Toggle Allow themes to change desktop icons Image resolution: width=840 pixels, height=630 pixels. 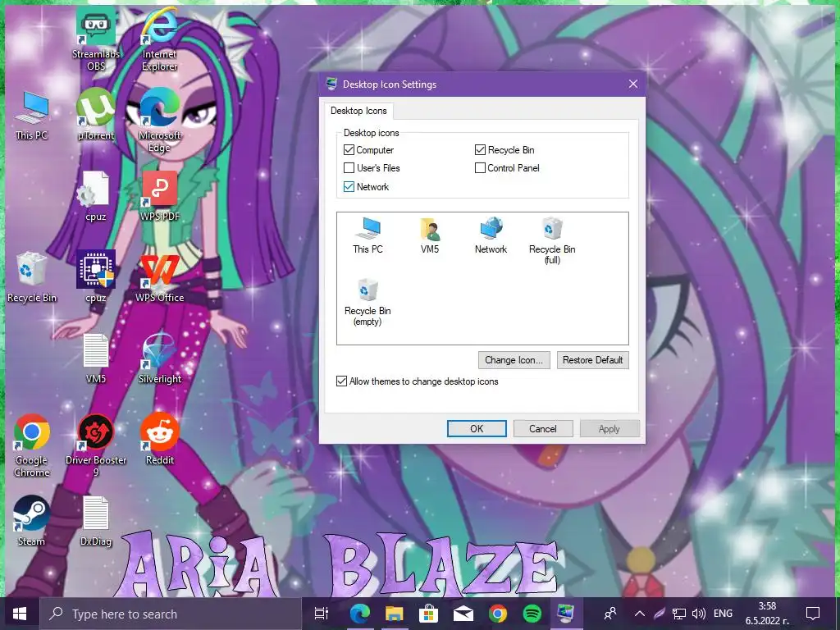point(341,381)
